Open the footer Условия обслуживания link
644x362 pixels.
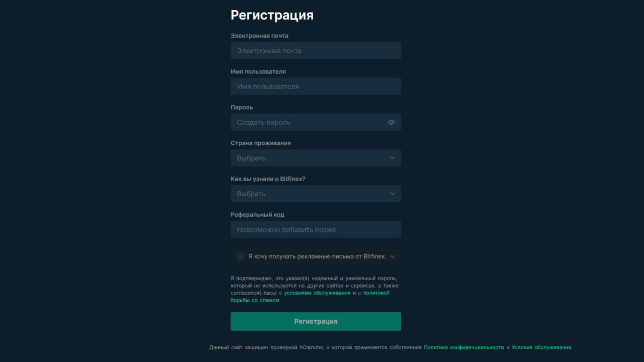coord(541,348)
